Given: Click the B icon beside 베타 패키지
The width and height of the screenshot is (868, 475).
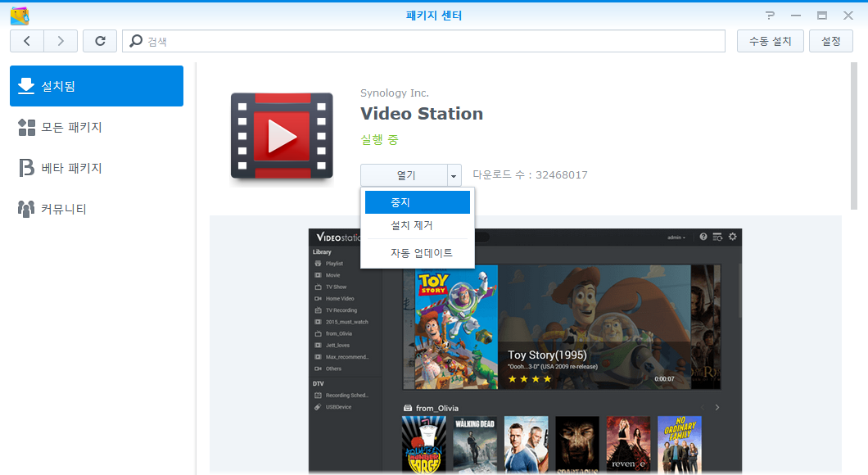Looking at the screenshot, I should pos(26,168).
